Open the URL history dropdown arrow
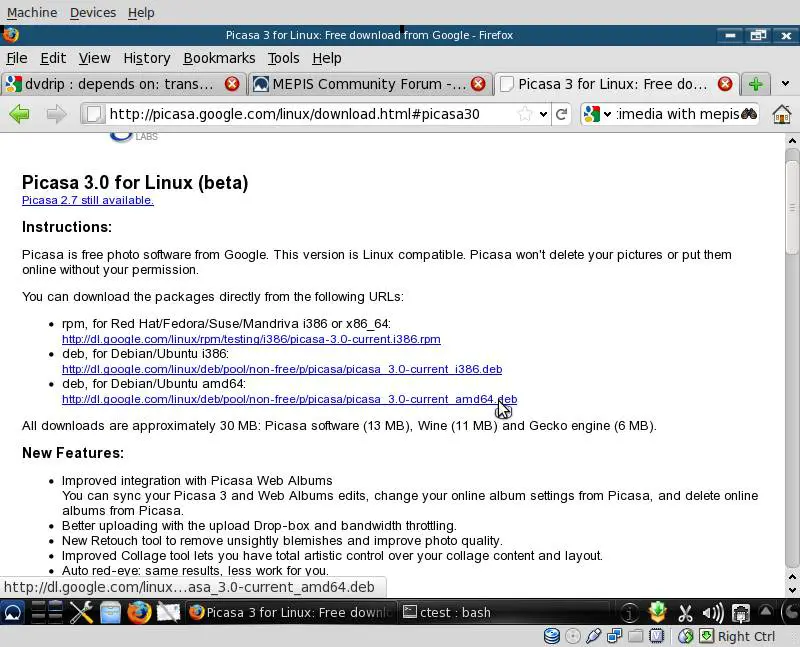800x647 pixels. pos(543,114)
